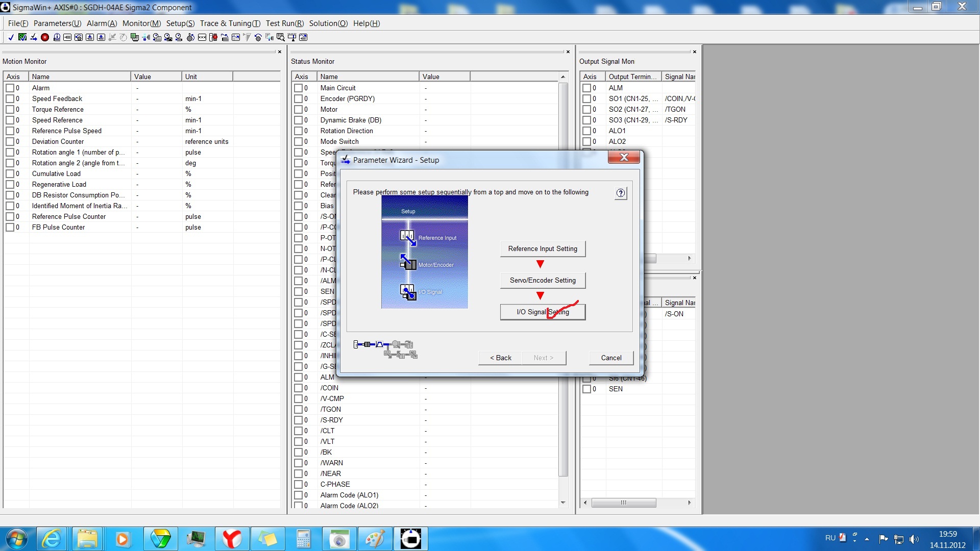This screenshot has height=551, width=980.
Task: Close the Motion Monitor panel
Action: point(280,52)
